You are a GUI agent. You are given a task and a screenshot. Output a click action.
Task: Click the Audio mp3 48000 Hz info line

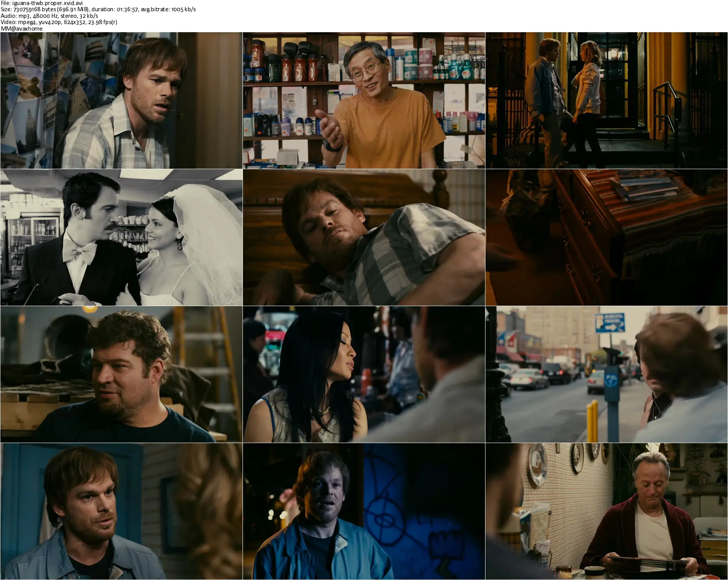point(49,16)
